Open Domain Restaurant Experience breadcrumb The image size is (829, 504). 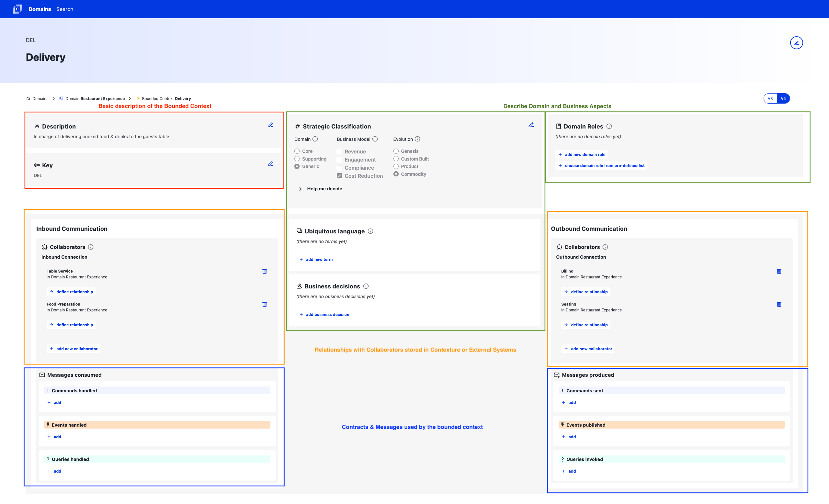95,98
